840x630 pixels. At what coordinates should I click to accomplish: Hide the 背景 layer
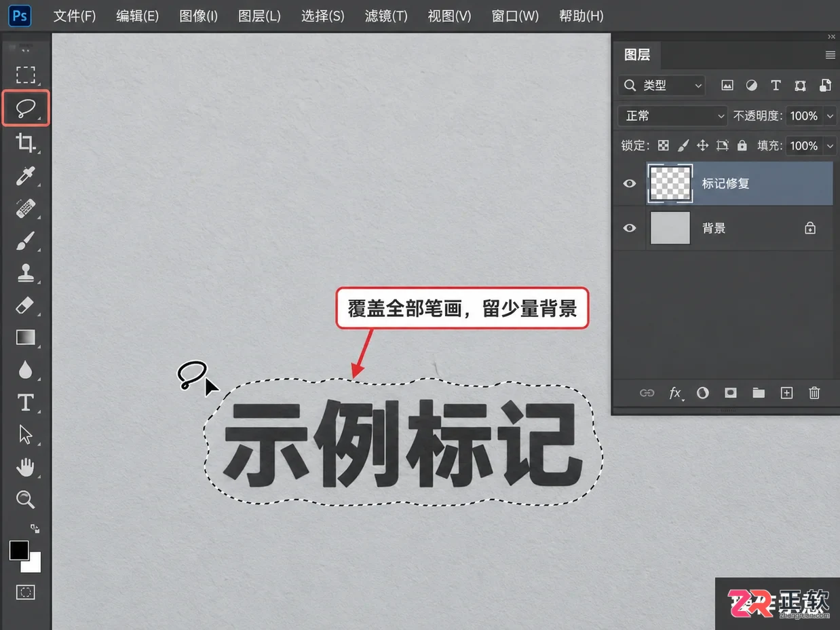pyautogui.click(x=630, y=228)
